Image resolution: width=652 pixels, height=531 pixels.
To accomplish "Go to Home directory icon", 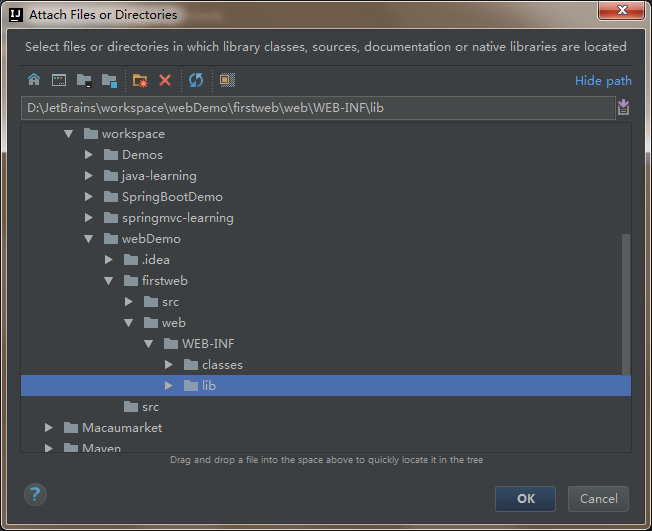I will coord(34,80).
